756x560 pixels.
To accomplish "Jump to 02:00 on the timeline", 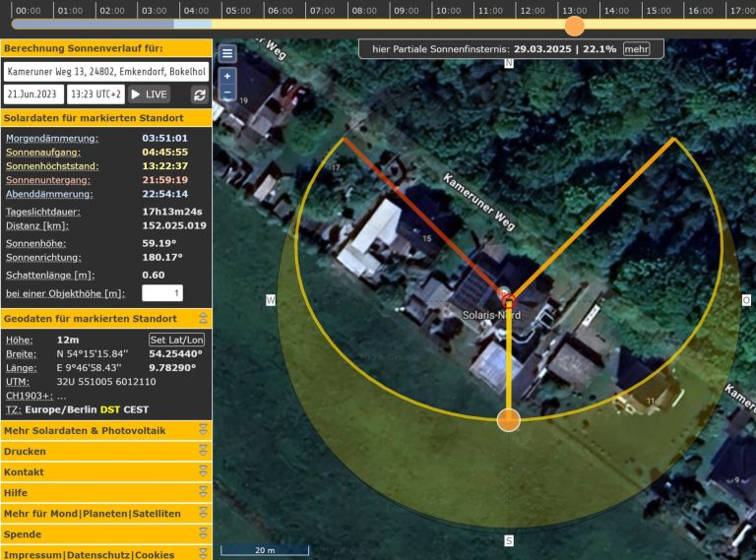I will pyautogui.click(x=112, y=11).
